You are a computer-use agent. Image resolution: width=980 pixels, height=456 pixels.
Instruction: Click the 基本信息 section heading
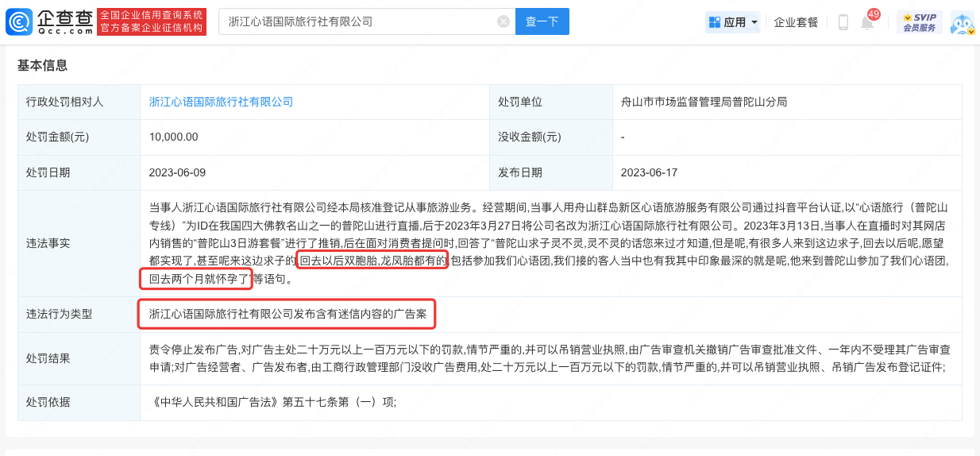coord(42,65)
